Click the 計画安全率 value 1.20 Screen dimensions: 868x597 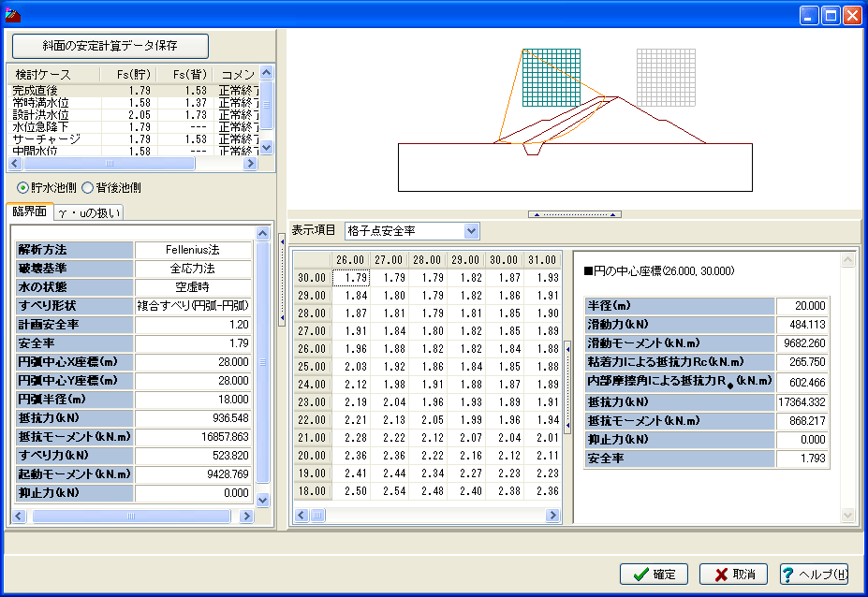[193, 325]
